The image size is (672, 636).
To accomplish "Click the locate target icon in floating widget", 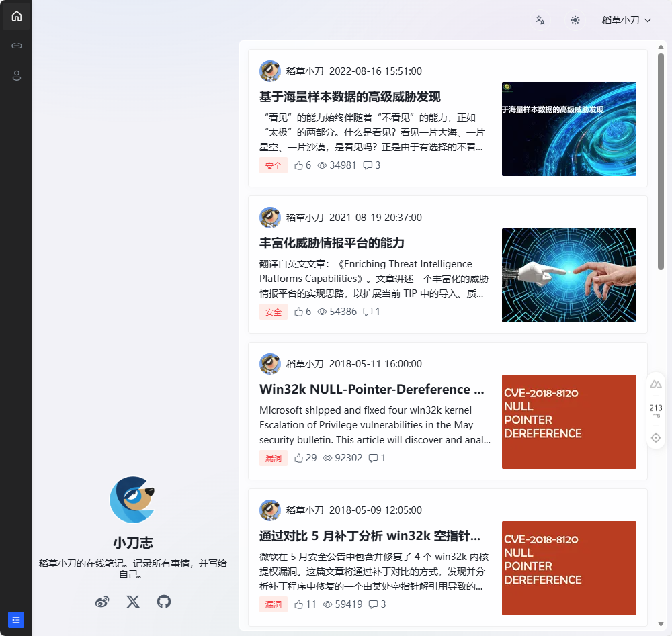I will coord(656,438).
